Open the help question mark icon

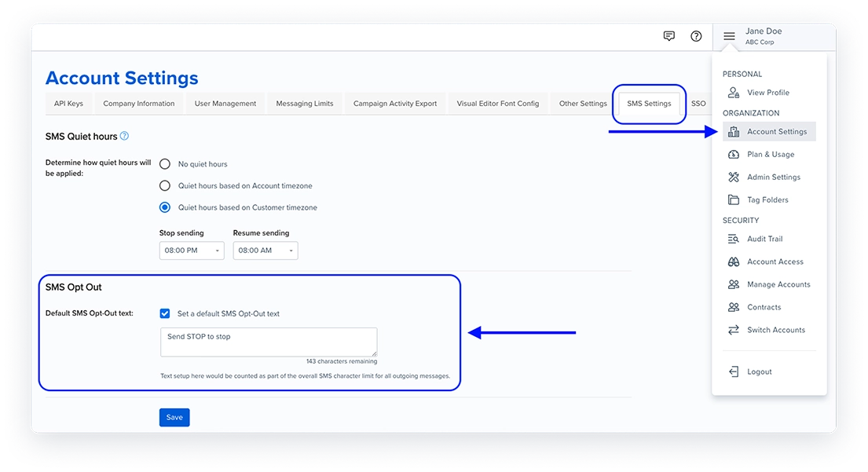point(696,36)
